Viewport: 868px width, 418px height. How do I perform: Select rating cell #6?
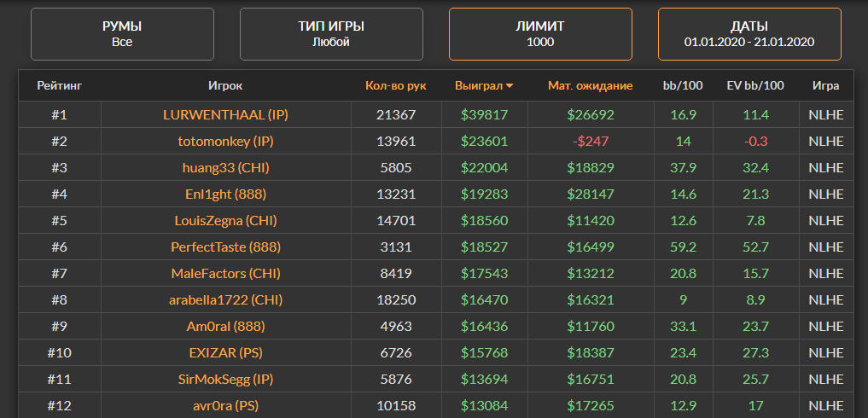point(59,247)
